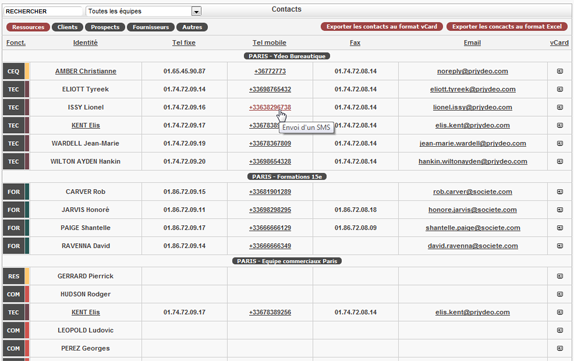Screen dimensions: 574x361
Task: Click FOR badge next to CARVER Rob
Action: coord(14,192)
